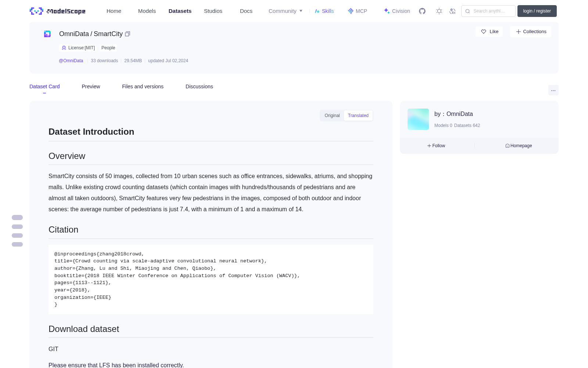
Task: Open the Discussions tab
Action: (199, 86)
